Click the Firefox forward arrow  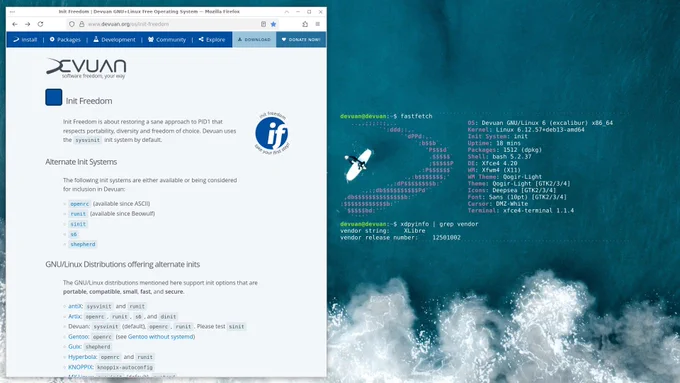[28, 24]
